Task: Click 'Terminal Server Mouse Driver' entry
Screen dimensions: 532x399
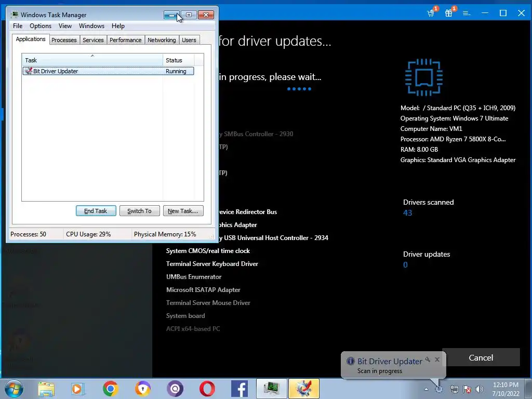Action: (x=208, y=303)
